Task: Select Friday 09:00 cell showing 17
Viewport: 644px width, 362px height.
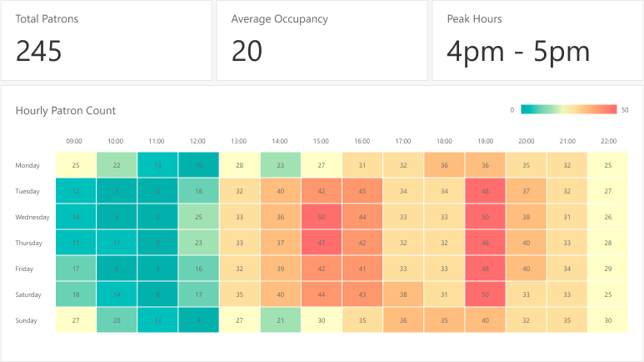Action: (76, 269)
